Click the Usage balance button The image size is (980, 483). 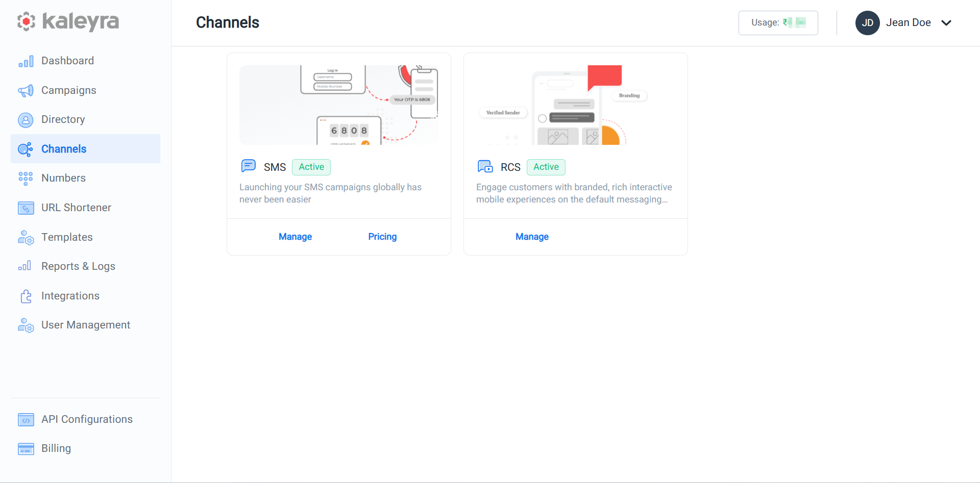coord(778,23)
